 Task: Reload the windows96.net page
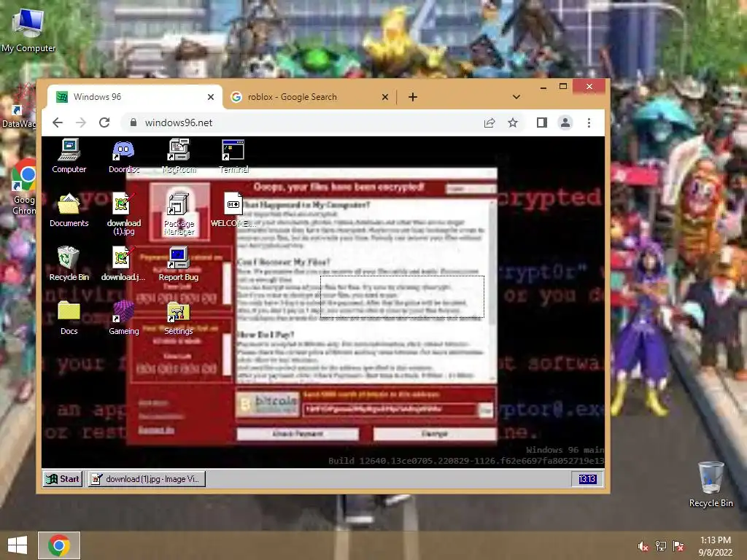[x=104, y=122]
